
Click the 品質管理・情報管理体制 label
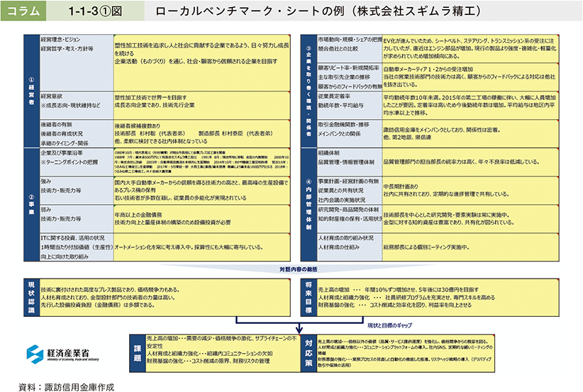[346, 162]
